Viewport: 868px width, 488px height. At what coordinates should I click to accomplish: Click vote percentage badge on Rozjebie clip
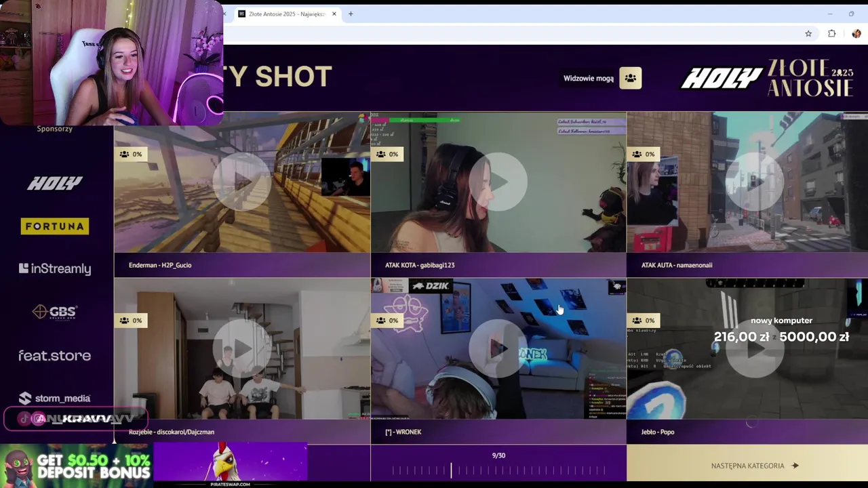point(131,320)
